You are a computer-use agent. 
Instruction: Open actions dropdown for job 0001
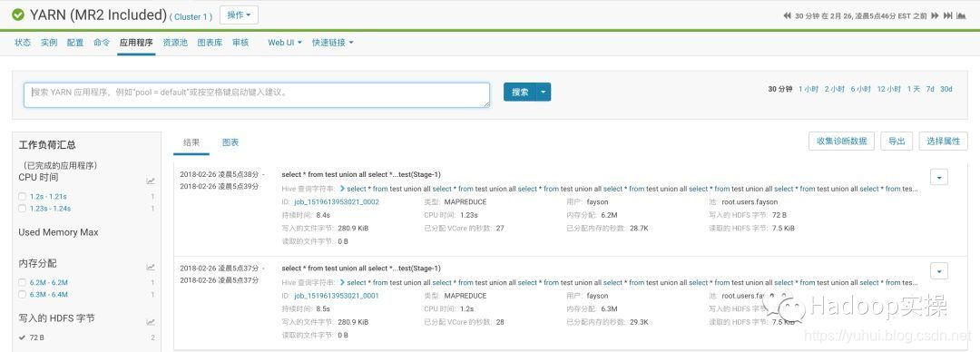(x=939, y=271)
